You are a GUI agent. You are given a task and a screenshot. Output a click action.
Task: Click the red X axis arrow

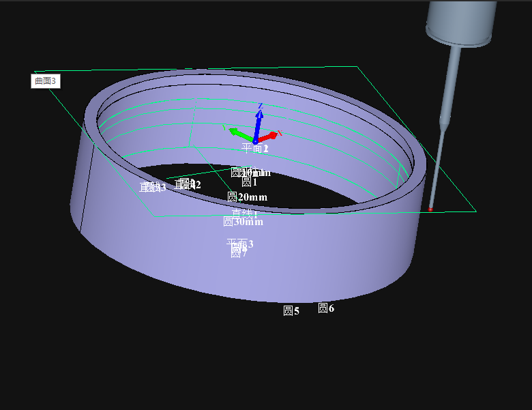click(270, 136)
